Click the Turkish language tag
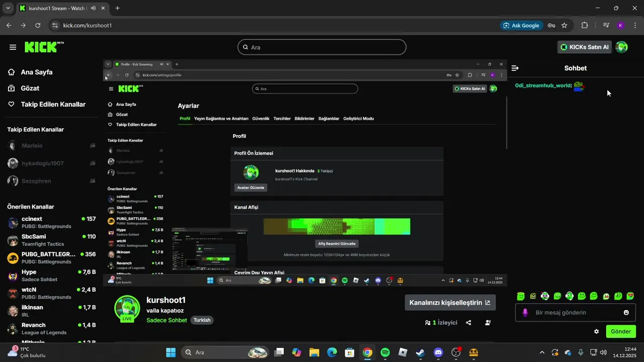The width and height of the screenshot is (644, 362). pos(202,320)
